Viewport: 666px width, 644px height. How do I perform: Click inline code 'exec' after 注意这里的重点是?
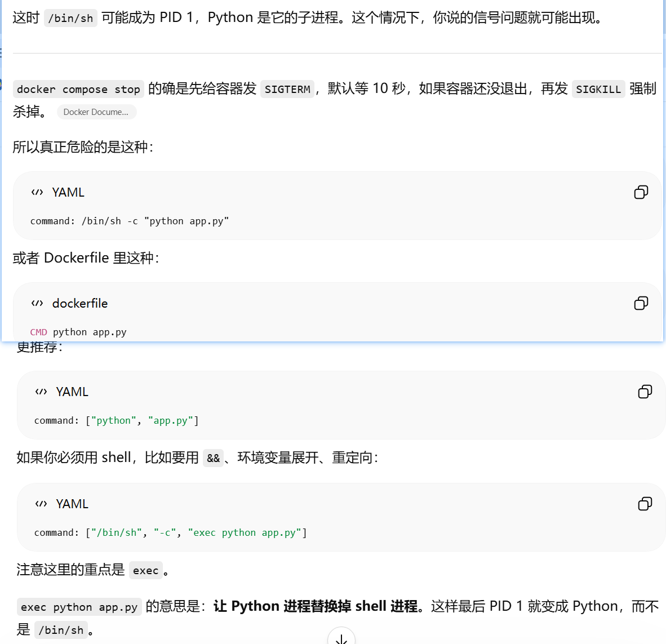pyautogui.click(x=146, y=571)
